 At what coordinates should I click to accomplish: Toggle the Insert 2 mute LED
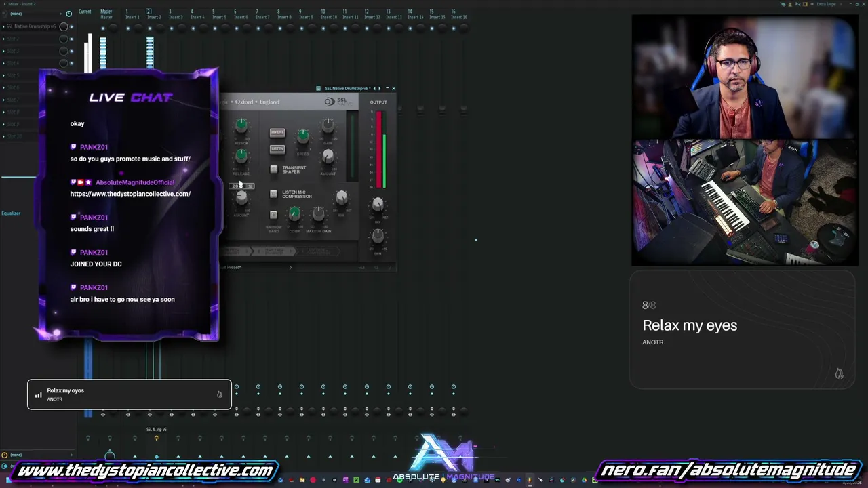click(150, 28)
